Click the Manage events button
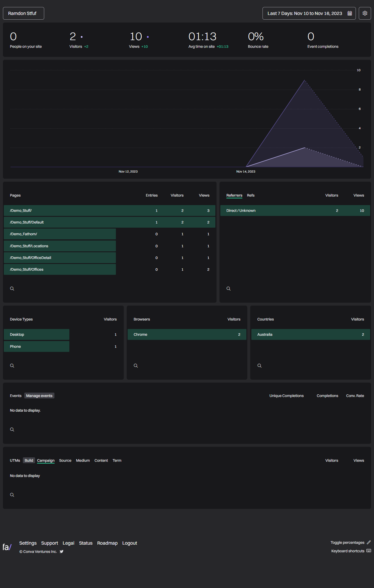 [39, 396]
